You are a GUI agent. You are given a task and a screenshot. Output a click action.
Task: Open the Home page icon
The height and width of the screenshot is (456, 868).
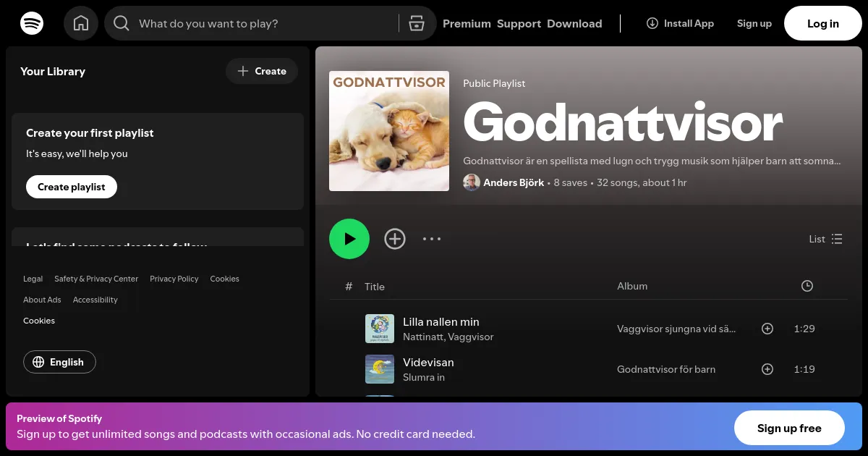(81, 23)
